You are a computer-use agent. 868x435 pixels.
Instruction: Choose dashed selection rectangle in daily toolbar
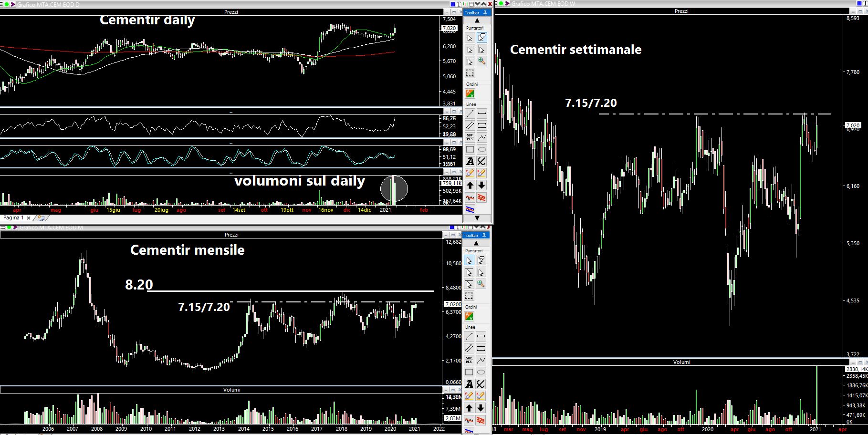[470, 73]
